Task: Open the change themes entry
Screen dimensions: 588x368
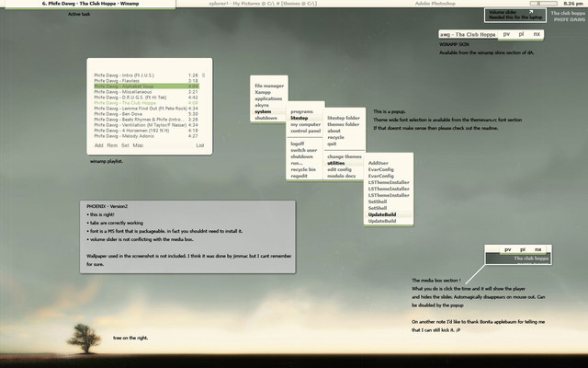Action: click(x=345, y=156)
